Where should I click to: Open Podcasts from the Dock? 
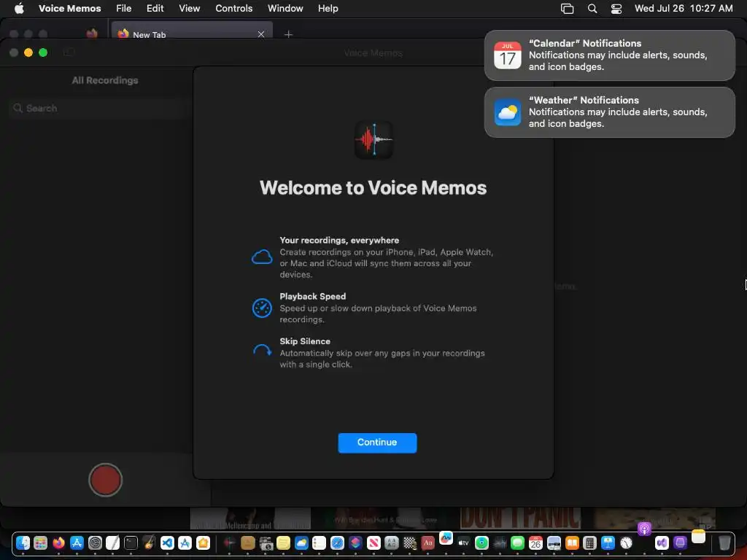pyautogui.click(x=644, y=529)
